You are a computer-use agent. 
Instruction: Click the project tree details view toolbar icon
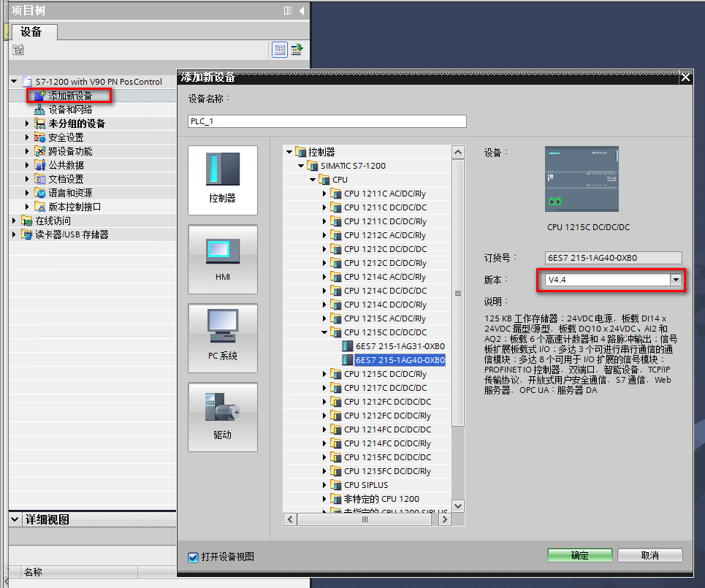[x=280, y=50]
